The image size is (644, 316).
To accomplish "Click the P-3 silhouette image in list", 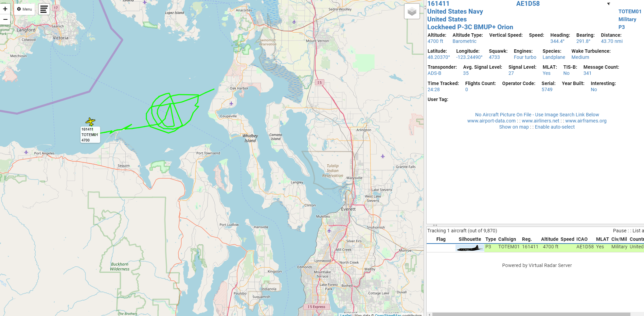I will (x=470, y=248).
